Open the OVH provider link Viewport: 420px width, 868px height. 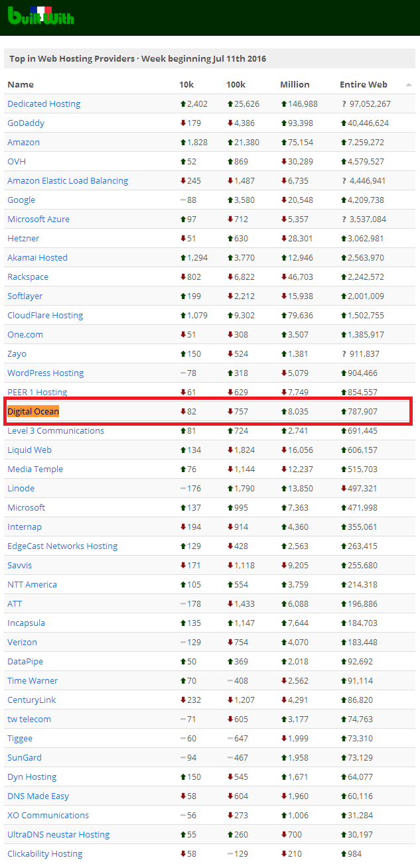pyautogui.click(x=17, y=161)
